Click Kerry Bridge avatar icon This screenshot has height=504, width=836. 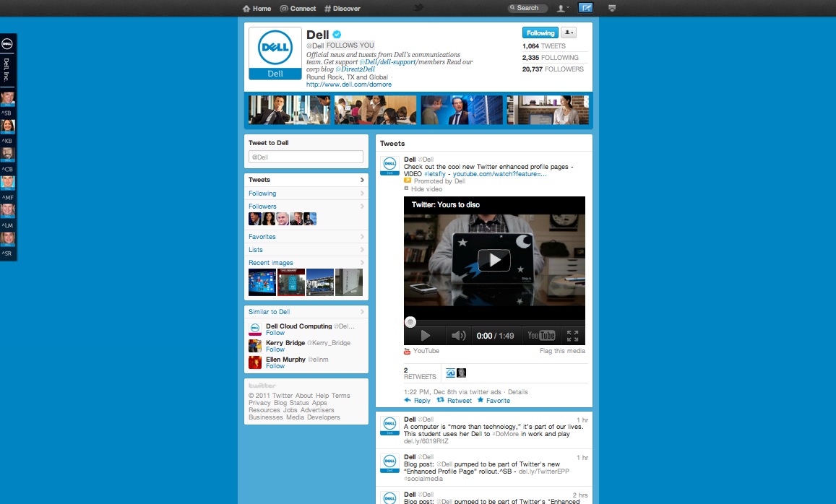[x=255, y=346]
